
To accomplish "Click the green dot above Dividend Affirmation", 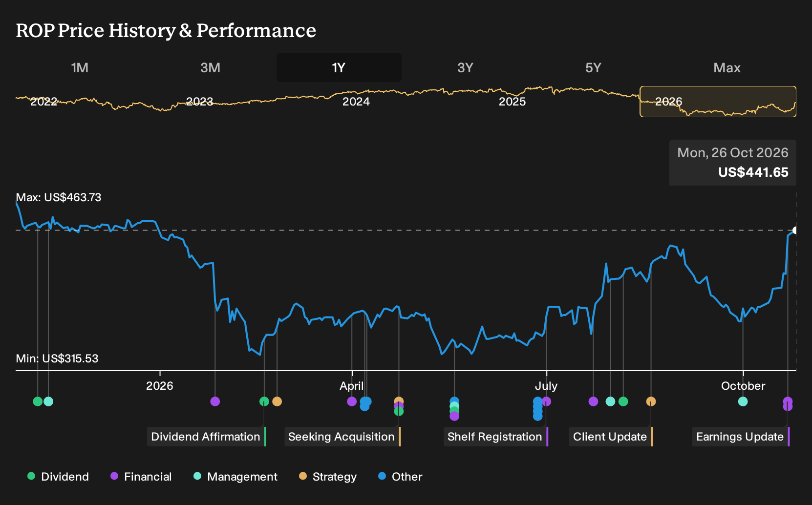I will (264, 401).
